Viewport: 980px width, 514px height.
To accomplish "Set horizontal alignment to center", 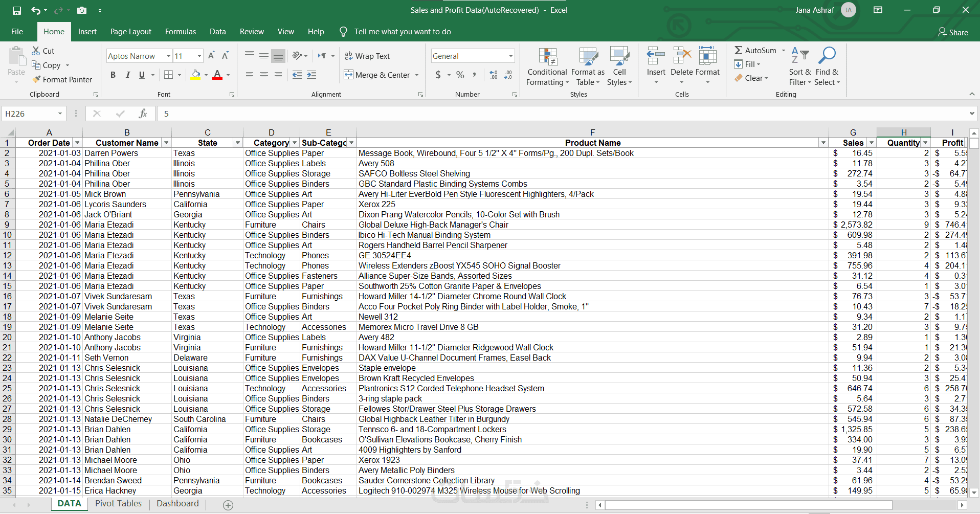I will [264, 75].
